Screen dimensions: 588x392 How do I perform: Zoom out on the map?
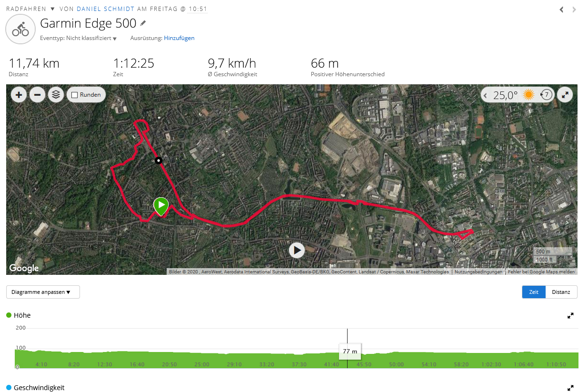(x=37, y=95)
